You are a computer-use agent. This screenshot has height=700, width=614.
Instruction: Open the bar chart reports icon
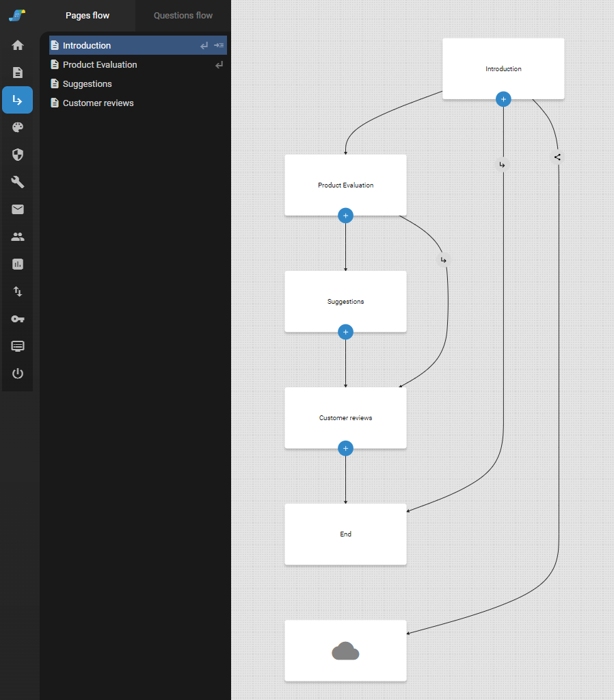tap(18, 264)
